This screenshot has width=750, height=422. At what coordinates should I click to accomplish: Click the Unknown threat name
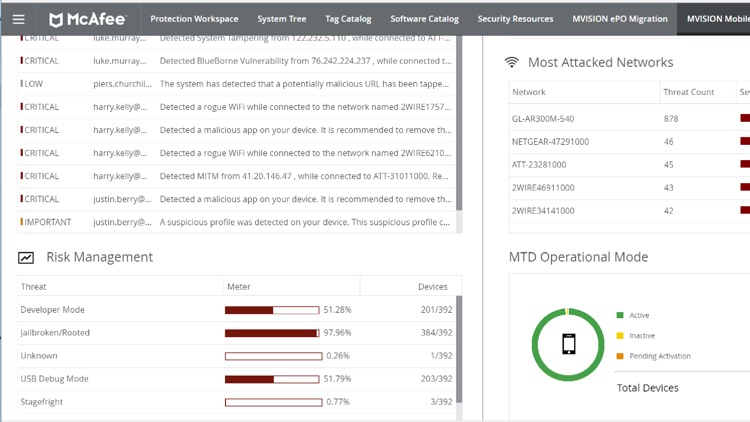click(39, 355)
